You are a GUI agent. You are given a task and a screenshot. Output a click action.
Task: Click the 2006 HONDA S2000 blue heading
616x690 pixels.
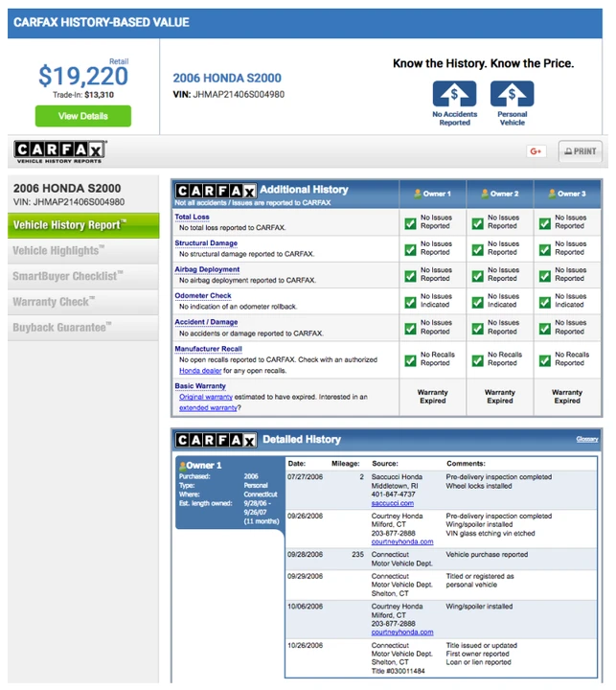point(227,79)
